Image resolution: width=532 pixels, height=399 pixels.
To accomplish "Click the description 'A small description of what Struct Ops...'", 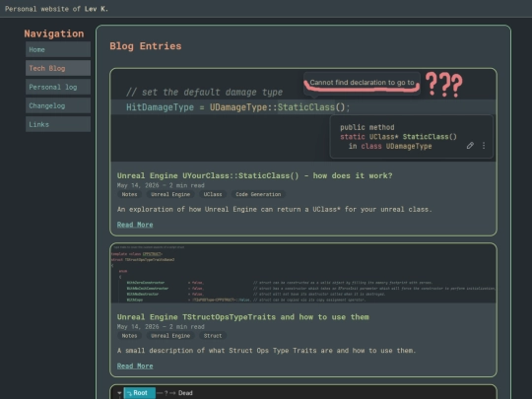I will [x=266, y=351].
